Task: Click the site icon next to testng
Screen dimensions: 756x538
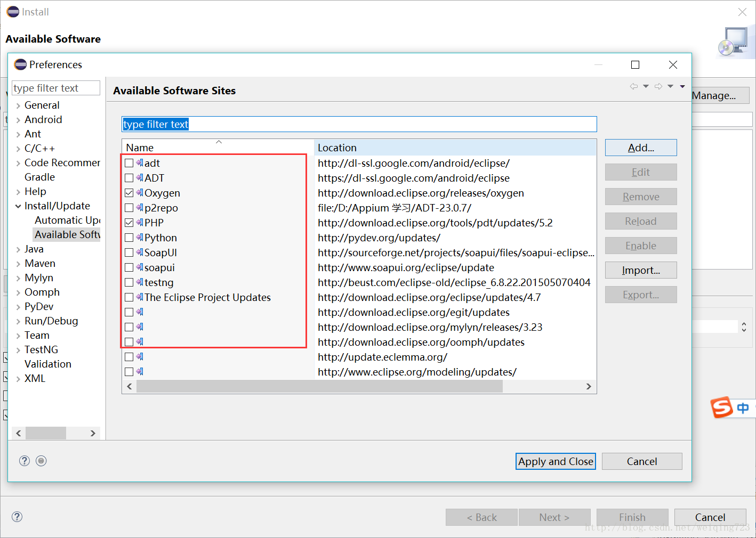Action: [140, 282]
